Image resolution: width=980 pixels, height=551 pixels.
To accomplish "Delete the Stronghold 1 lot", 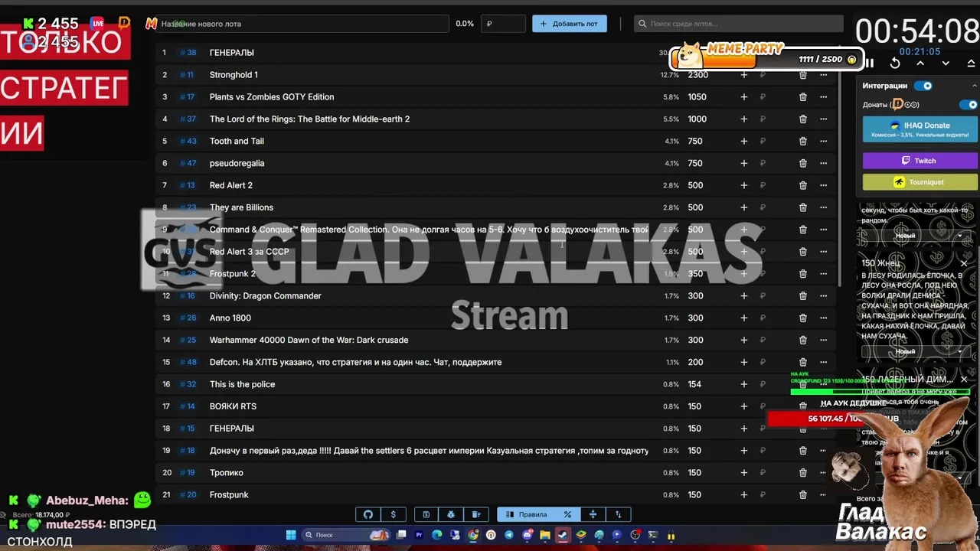I will [x=802, y=75].
